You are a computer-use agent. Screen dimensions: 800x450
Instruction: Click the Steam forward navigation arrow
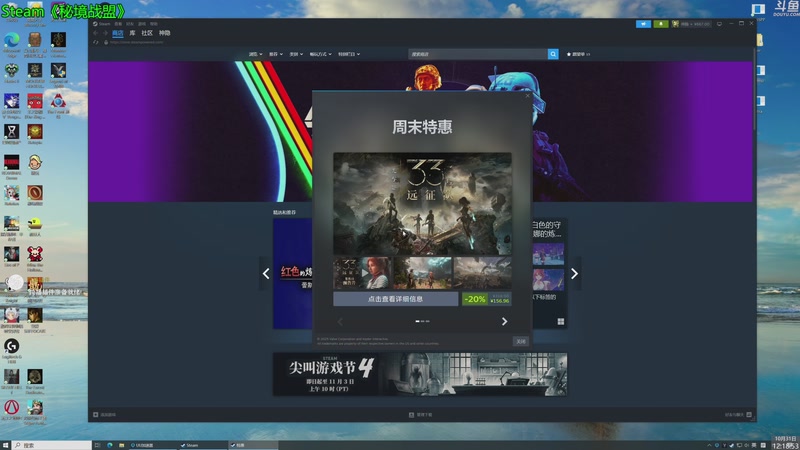[x=105, y=33]
